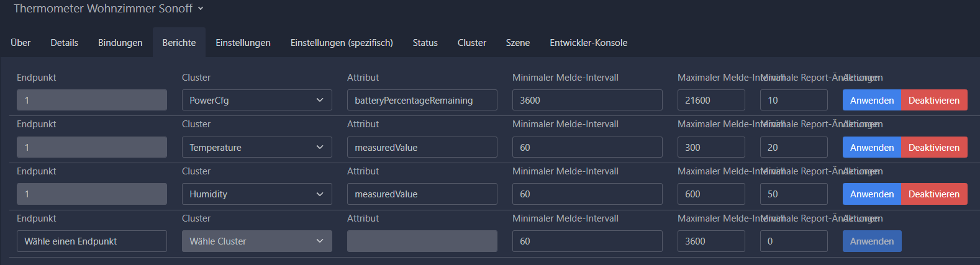Click the PowerCfg minimum interval field showing 3600

587,100
